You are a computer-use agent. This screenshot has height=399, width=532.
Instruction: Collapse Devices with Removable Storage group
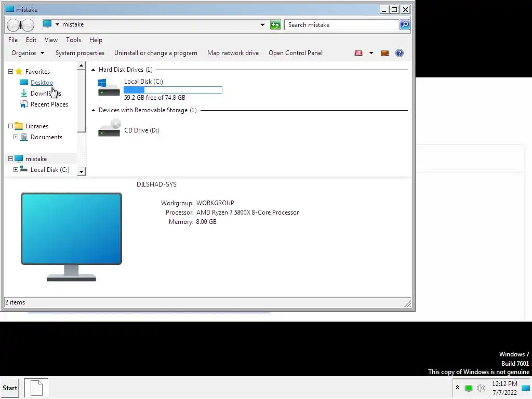[94, 110]
